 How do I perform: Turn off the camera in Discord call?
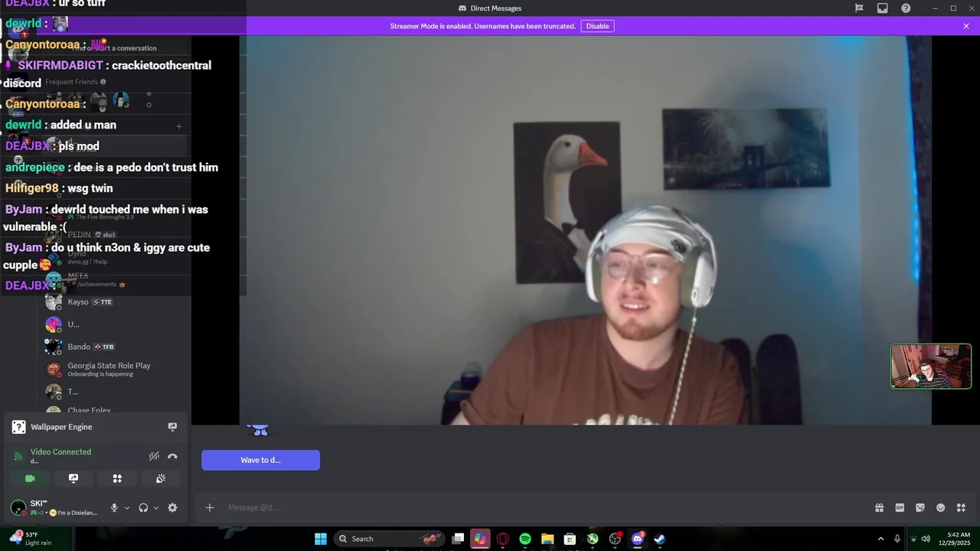coord(30,478)
